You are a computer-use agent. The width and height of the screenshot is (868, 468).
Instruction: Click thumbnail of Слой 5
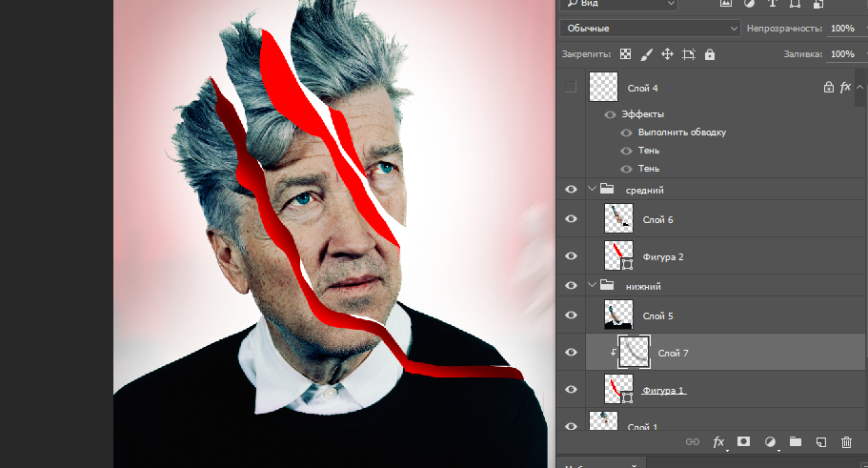[618, 315]
